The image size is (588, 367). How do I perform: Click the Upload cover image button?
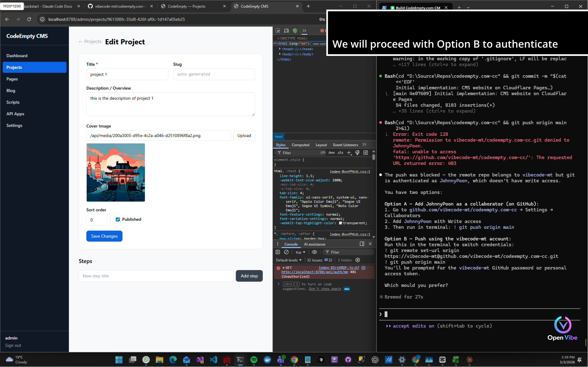pos(244,135)
